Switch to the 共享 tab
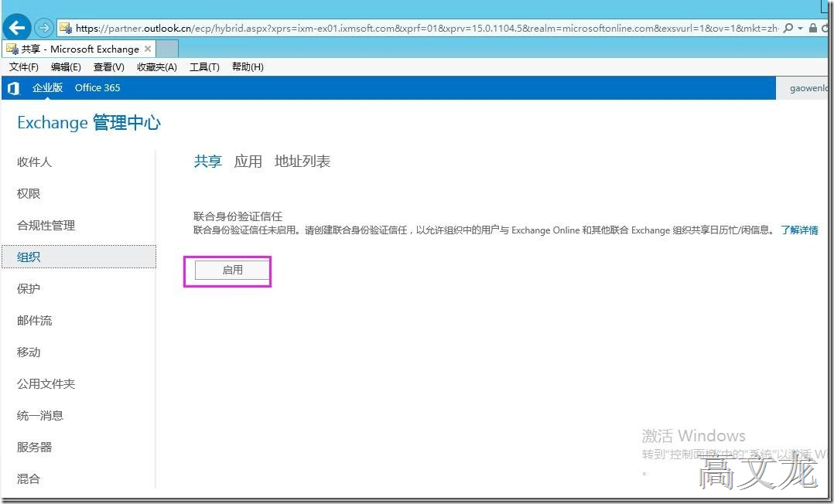Image resolution: width=834 pixels, height=504 pixels. (x=207, y=161)
